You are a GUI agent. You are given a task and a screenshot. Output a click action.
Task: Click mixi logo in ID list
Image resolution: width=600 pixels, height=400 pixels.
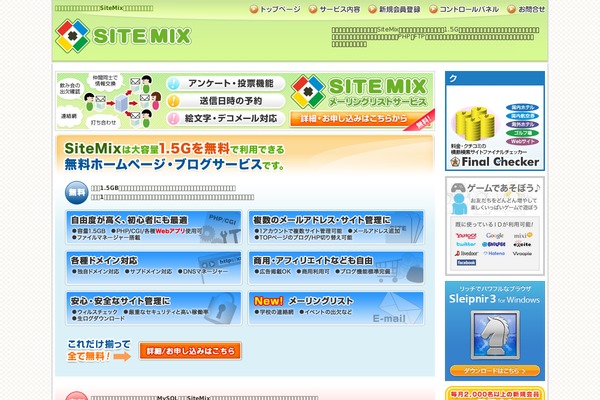[522, 235]
